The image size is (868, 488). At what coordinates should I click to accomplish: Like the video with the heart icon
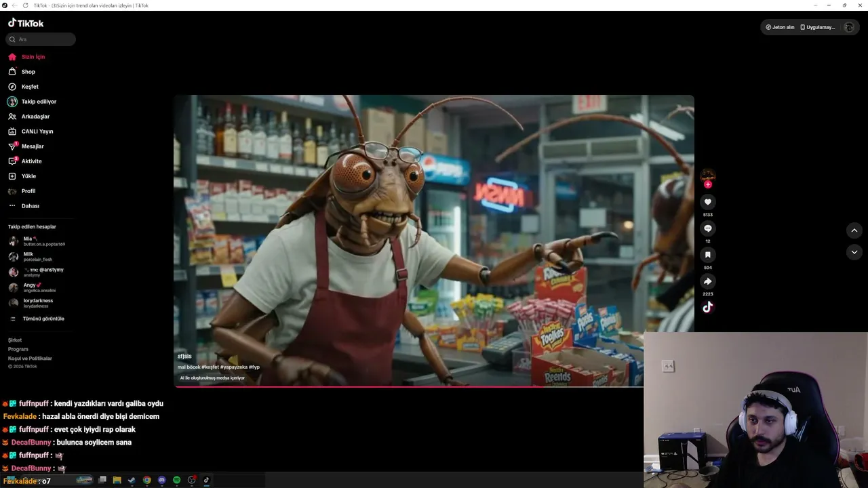coord(708,202)
